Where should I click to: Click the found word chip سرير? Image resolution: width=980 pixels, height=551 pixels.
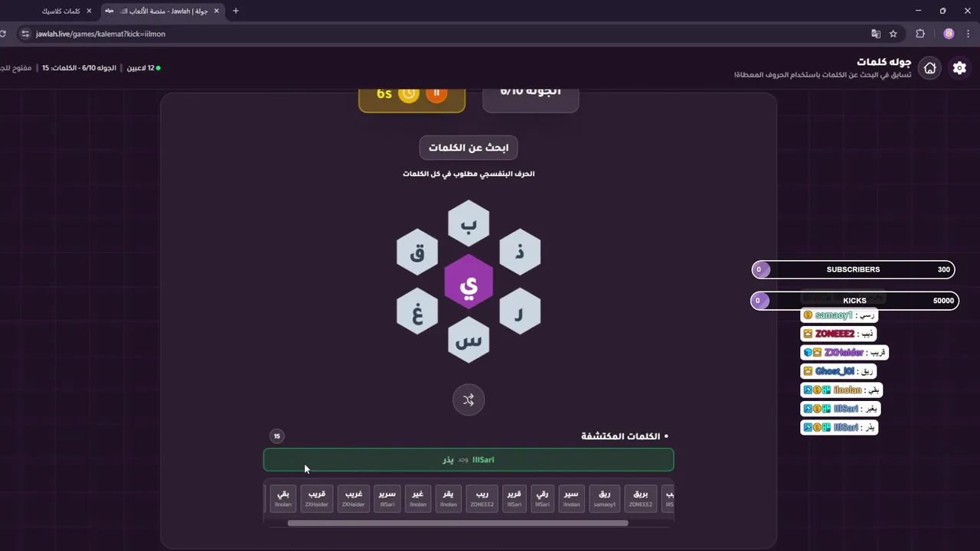pyautogui.click(x=387, y=498)
